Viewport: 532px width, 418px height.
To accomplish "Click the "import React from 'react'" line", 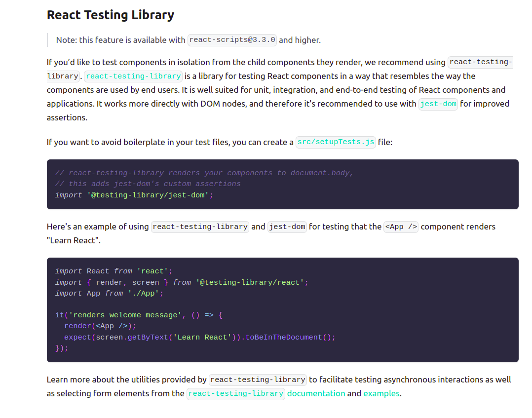I will click(x=114, y=271).
